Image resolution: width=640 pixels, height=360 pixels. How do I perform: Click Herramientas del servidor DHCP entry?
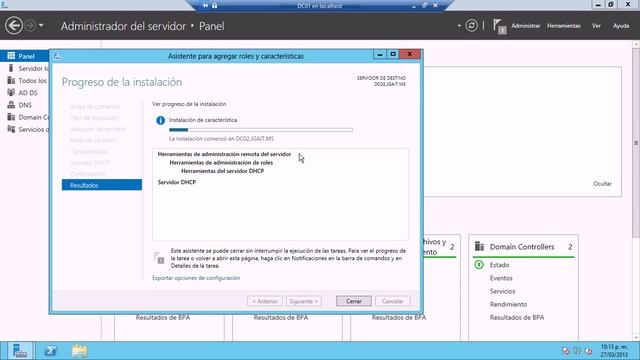[222, 171]
